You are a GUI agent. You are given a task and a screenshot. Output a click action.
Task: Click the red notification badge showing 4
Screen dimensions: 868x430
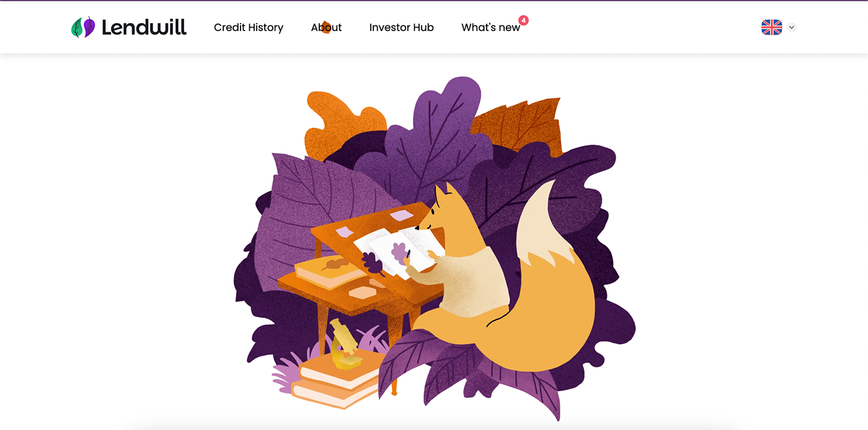click(524, 20)
